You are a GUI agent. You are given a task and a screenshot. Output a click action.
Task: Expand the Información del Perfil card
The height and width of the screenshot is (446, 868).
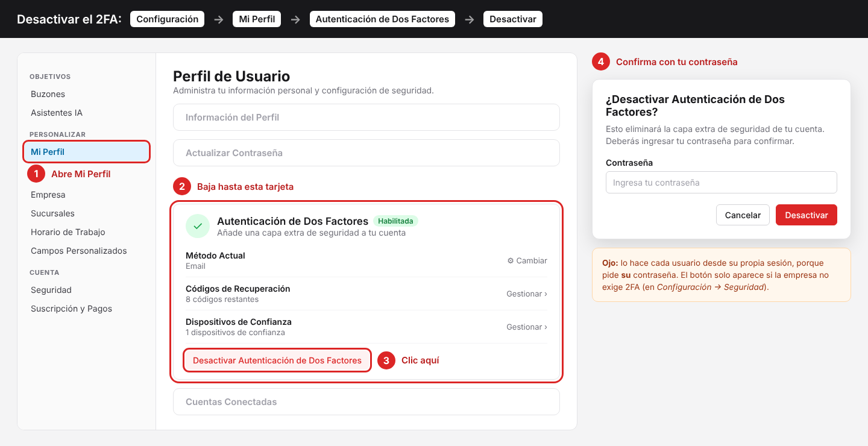point(366,118)
